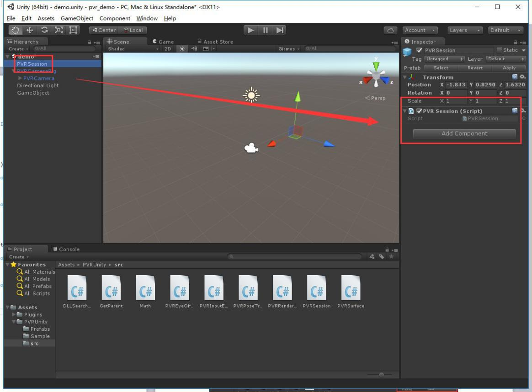The image size is (532, 392).
Task: Open the Project Create menu
Action: [19, 257]
